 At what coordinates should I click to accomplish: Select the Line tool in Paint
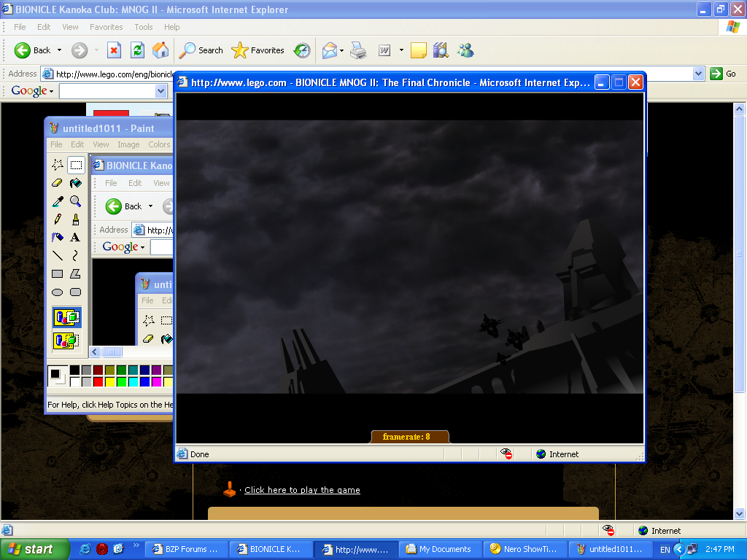click(58, 256)
